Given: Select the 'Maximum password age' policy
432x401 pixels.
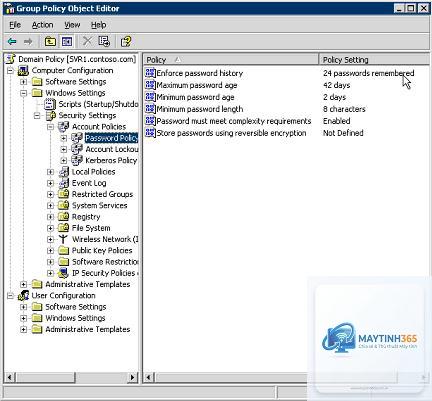Looking at the screenshot, I should coord(197,85).
